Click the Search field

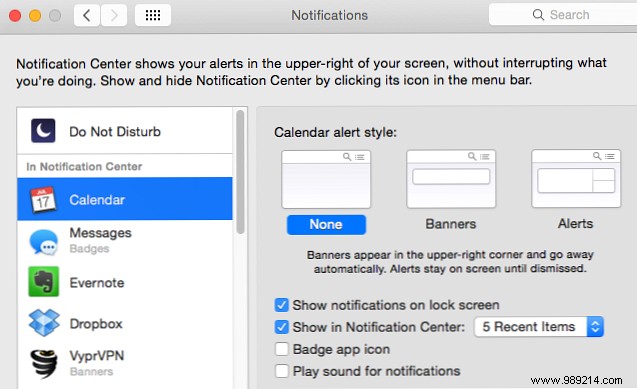[563, 15]
